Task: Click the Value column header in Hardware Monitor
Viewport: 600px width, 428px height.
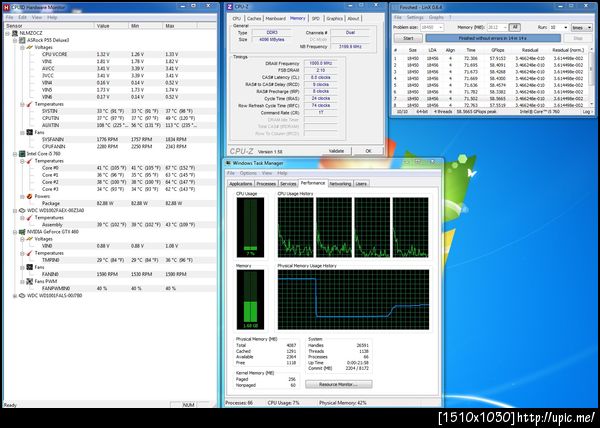Action: pos(111,26)
